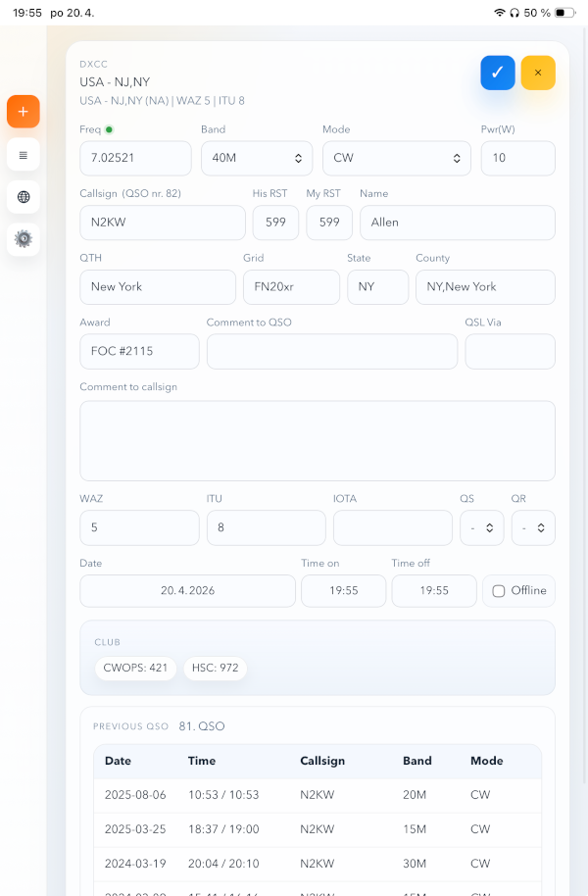Open the QR status dropdown
The height and width of the screenshot is (896, 588).
pos(533,528)
